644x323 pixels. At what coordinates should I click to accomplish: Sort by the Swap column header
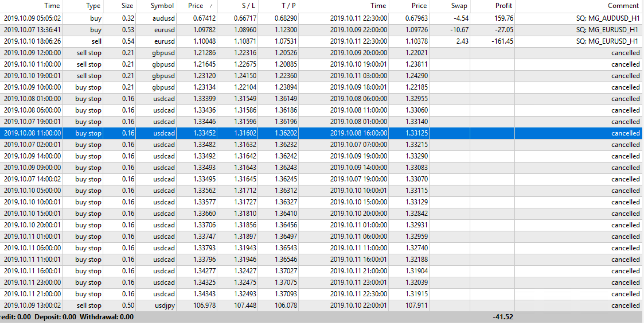tap(459, 6)
